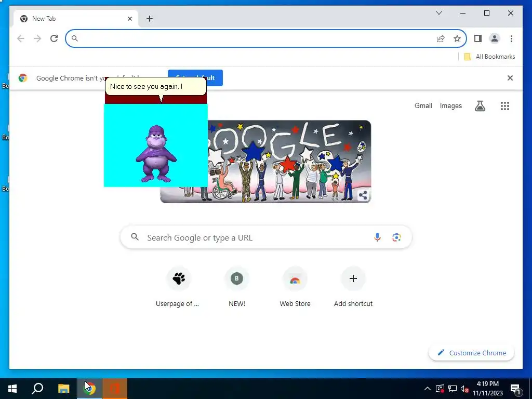Open the Web Store shortcut
The image size is (532, 399).
click(x=295, y=288)
